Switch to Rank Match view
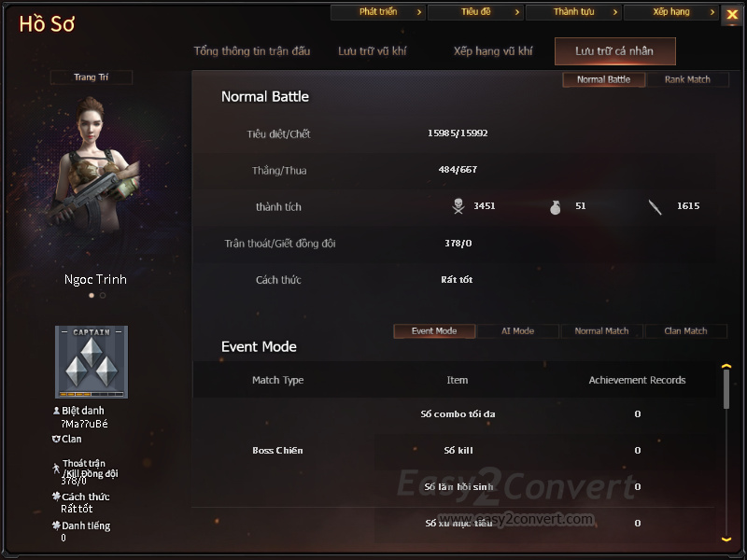747x560 pixels. (687, 79)
